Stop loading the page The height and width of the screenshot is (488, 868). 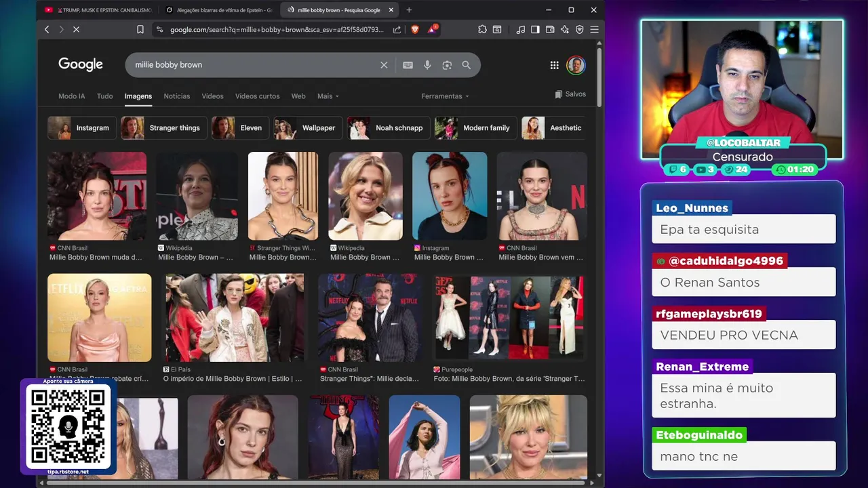(76, 30)
